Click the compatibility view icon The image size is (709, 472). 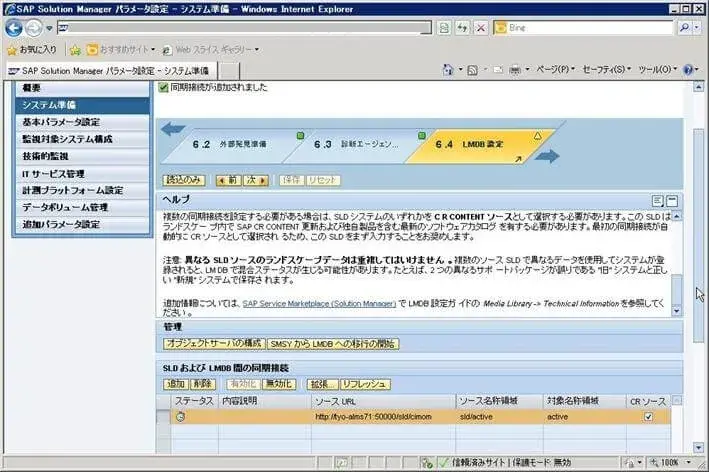click(x=444, y=28)
